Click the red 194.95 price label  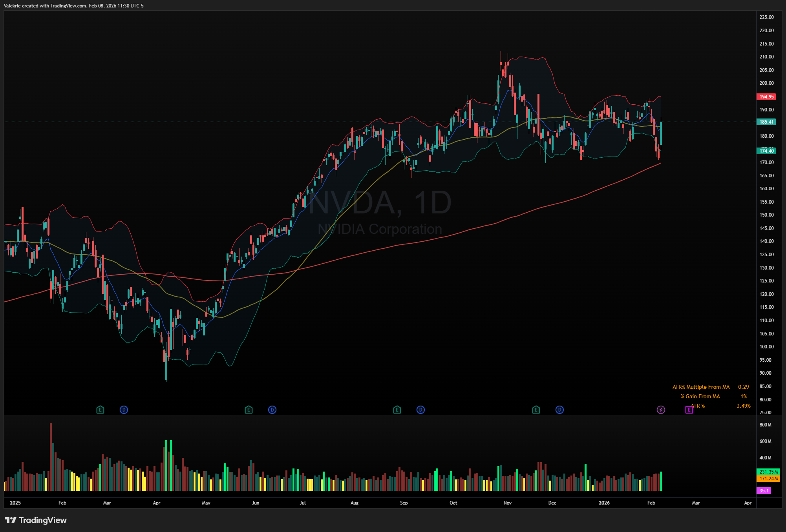coord(766,97)
